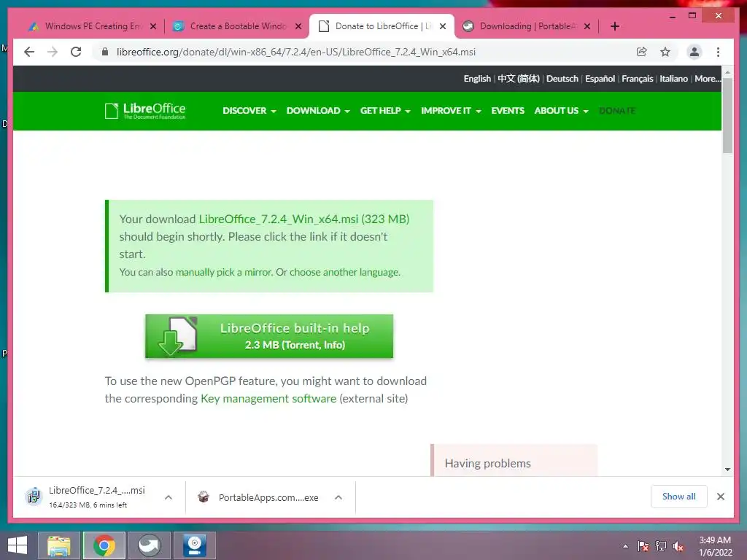
Task: Open the Key management software link
Action: coord(268,399)
